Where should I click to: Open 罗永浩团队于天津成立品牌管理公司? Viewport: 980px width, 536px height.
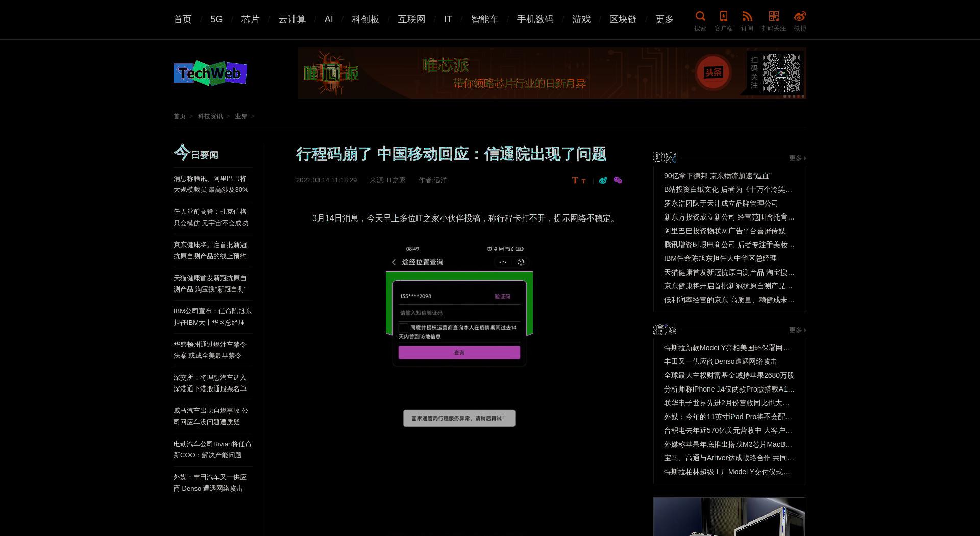[x=721, y=203]
